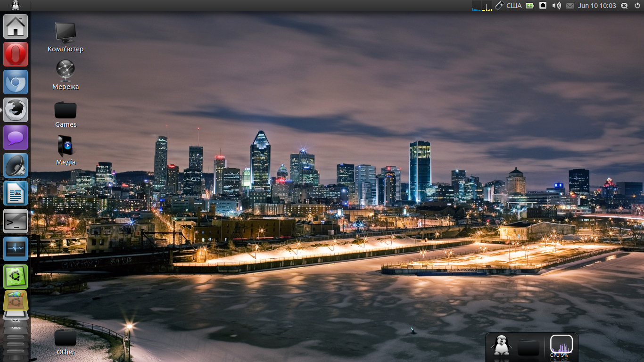
Task: Launch Chromium from the launcher
Action: (x=16, y=82)
